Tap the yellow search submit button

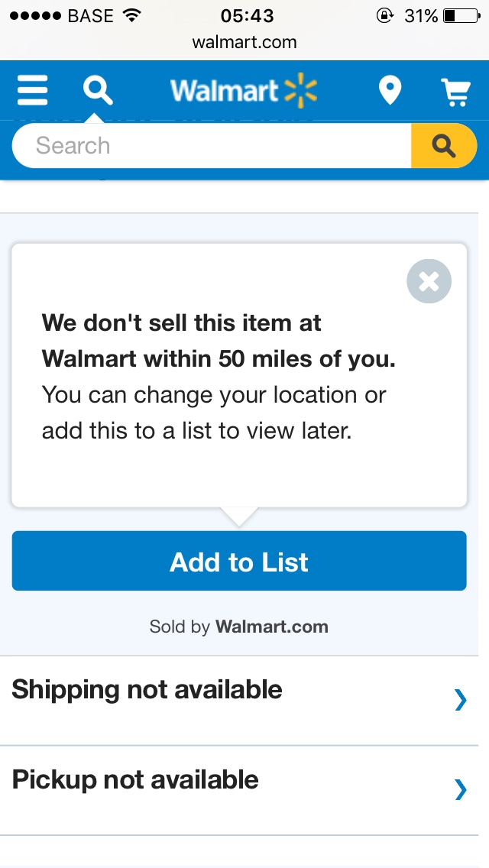click(444, 146)
